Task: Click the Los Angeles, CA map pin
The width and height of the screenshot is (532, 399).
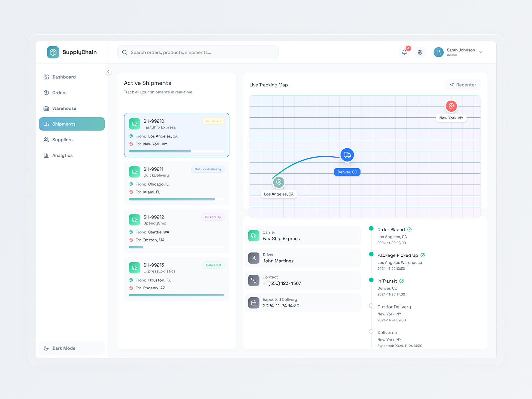Action: (x=279, y=182)
